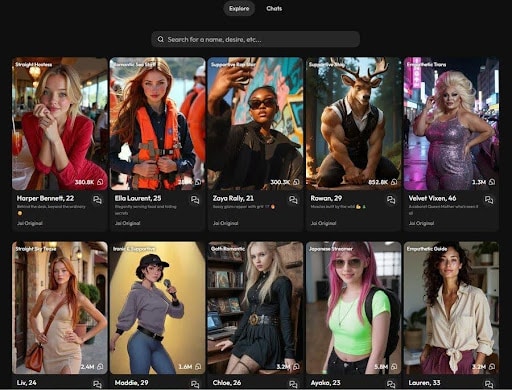Click the Straight Hostess tag on Harper's card
The height and width of the screenshot is (390, 512).
(33, 64)
